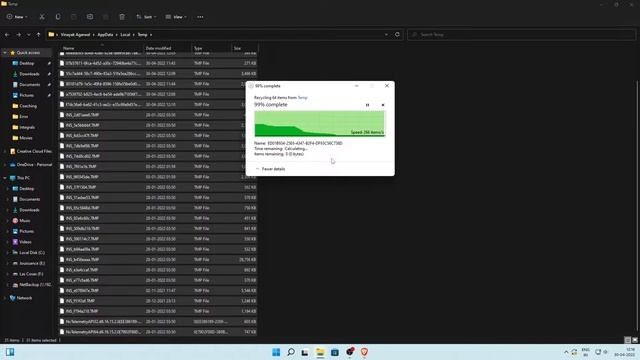Open Videos under This PC
Screen dimensions: 640x360
[x=25, y=242]
